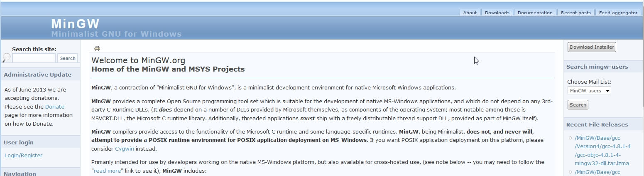This screenshot has height=176, width=644.
Task: Click the Search button under Choose Mail List
Action: tap(578, 105)
